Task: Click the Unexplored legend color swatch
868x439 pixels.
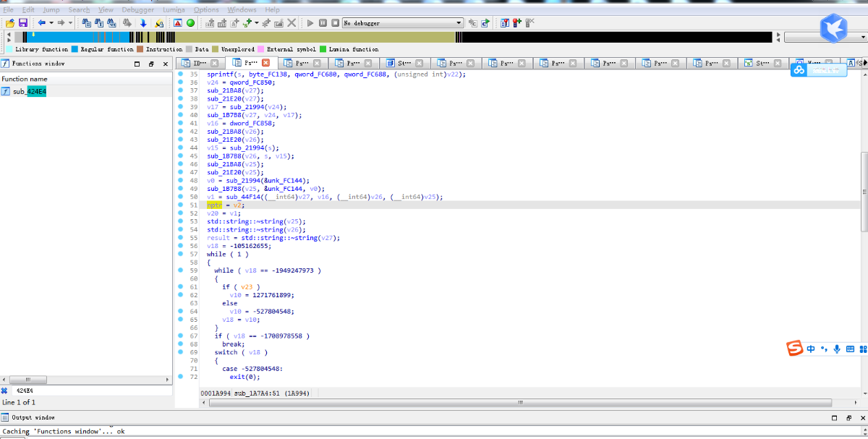Action: (216, 49)
